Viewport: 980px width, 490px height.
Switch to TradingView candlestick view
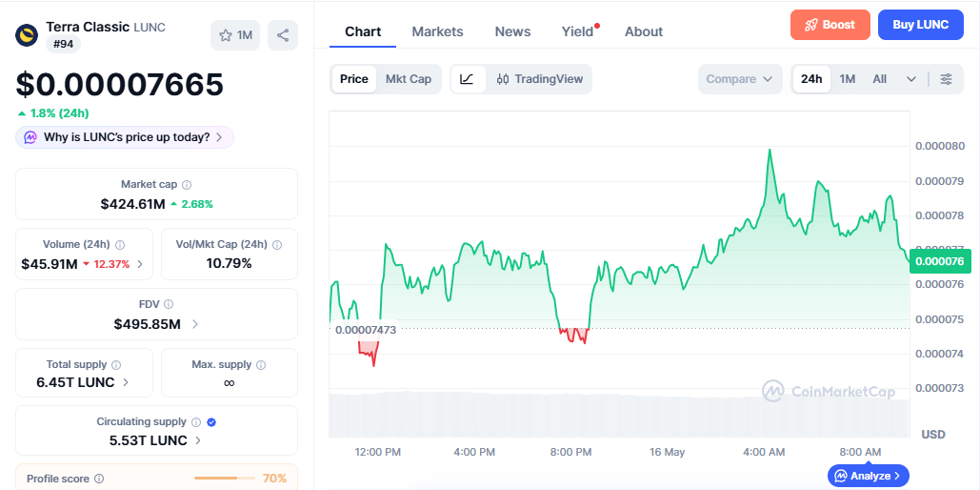click(x=539, y=79)
